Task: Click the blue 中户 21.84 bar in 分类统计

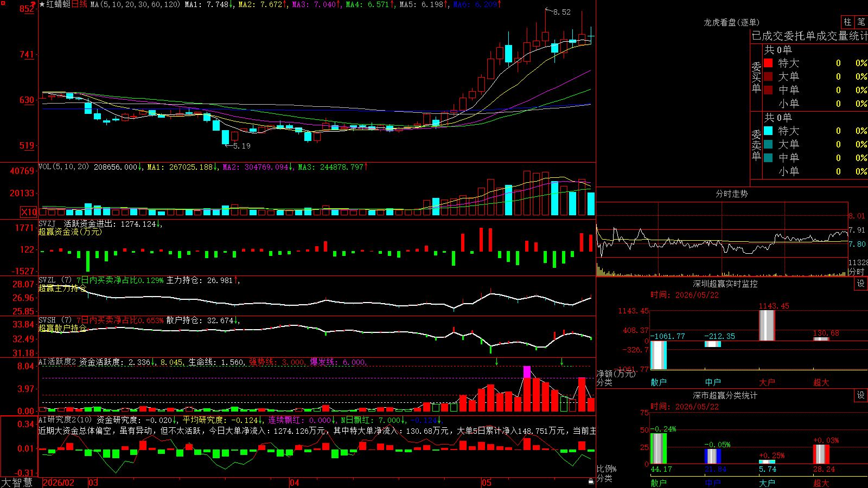Action: (713, 457)
